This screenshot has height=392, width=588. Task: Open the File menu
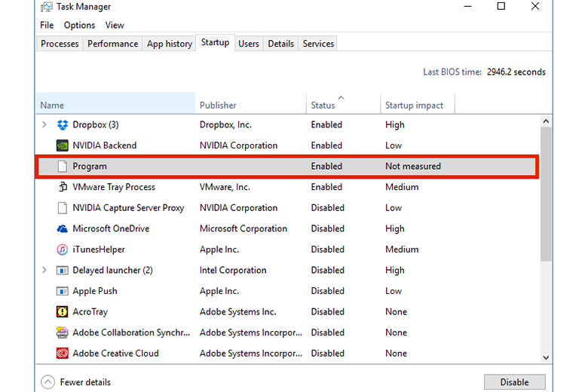[x=47, y=25]
